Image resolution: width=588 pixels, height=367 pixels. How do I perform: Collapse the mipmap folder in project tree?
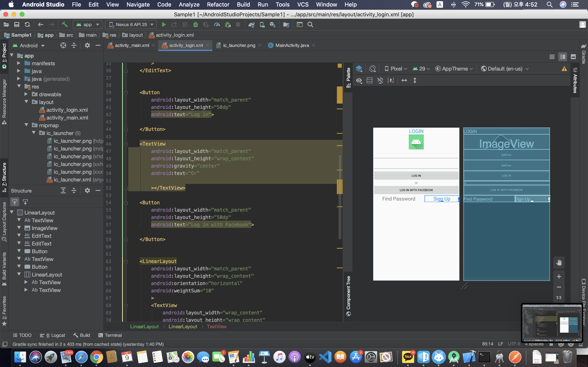pos(27,125)
